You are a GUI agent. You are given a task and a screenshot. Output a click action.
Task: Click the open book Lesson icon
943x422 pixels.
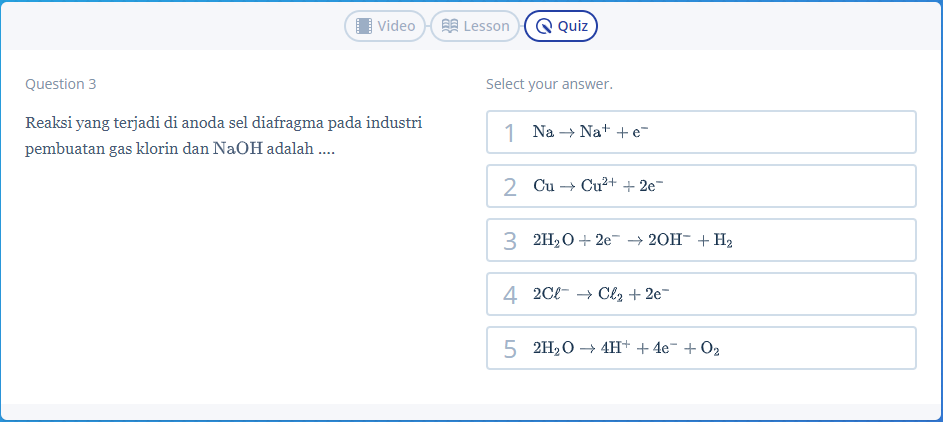pos(450,26)
